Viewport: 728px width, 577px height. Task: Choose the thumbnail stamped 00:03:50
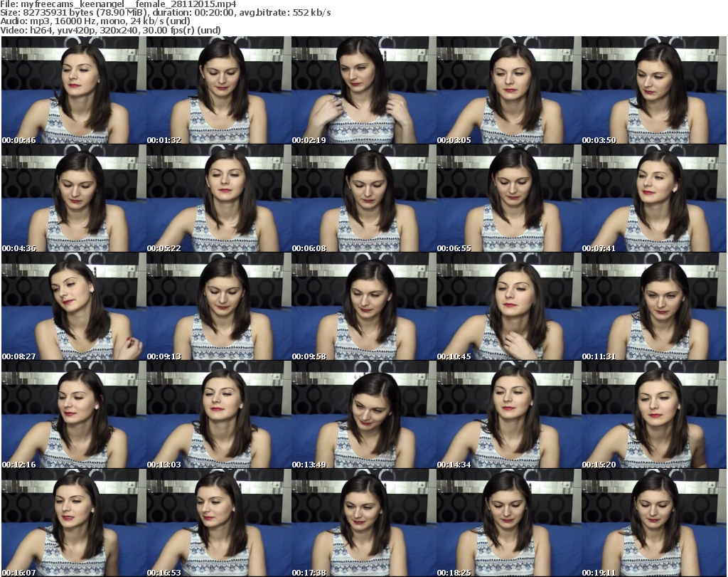point(654,90)
